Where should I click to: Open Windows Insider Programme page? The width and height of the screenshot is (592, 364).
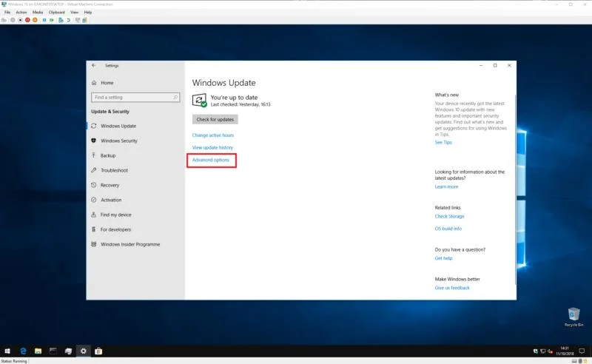click(130, 244)
